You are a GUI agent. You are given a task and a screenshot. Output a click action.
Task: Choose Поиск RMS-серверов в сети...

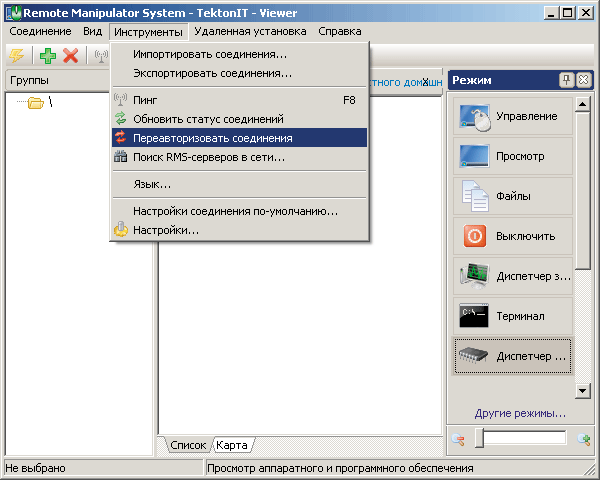click(x=240, y=157)
